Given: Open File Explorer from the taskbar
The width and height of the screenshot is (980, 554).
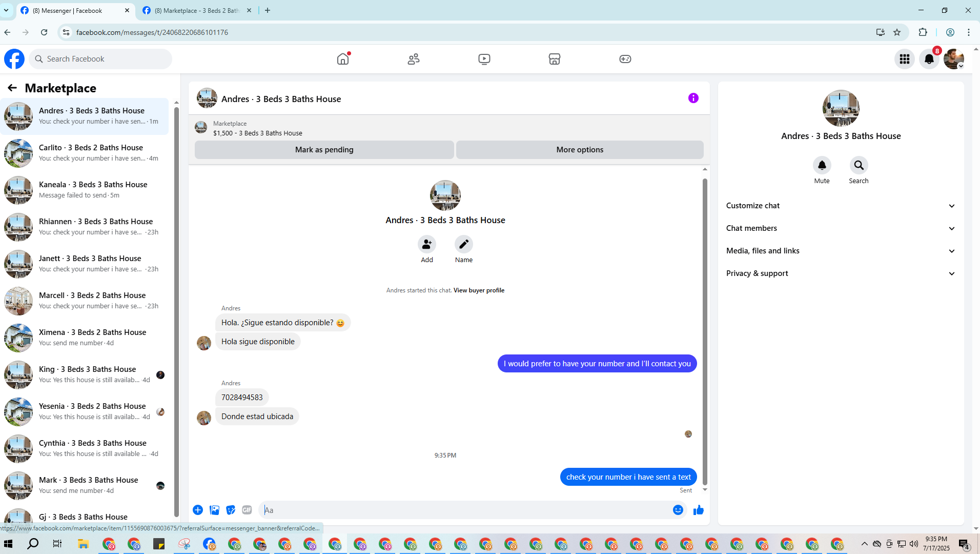Looking at the screenshot, I should coord(83,544).
